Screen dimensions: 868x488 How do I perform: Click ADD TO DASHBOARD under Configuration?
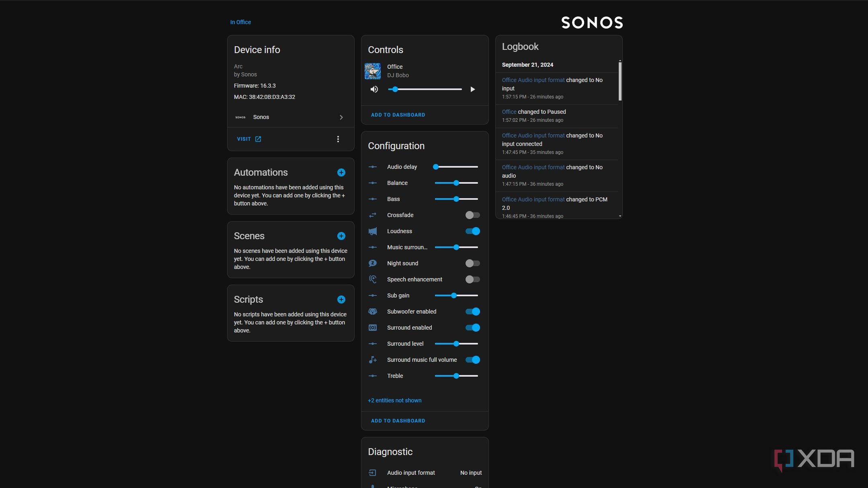point(398,421)
